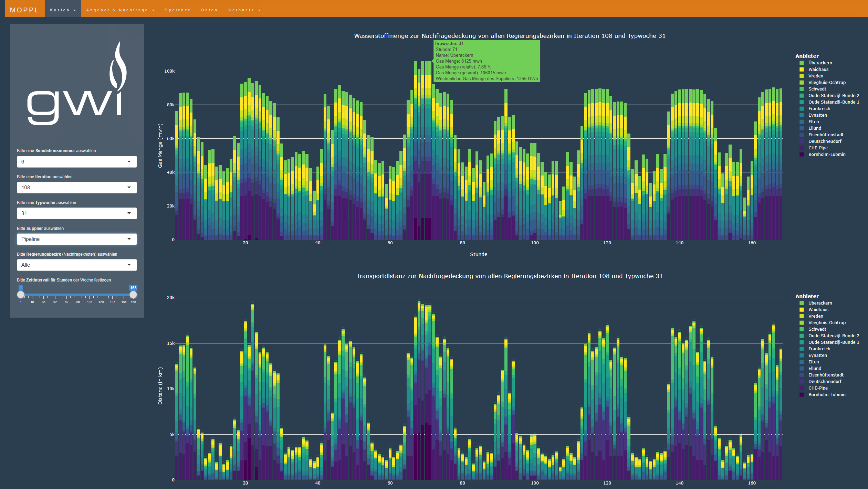Click the Frankreich legend marker in the bottom chart

click(802, 349)
